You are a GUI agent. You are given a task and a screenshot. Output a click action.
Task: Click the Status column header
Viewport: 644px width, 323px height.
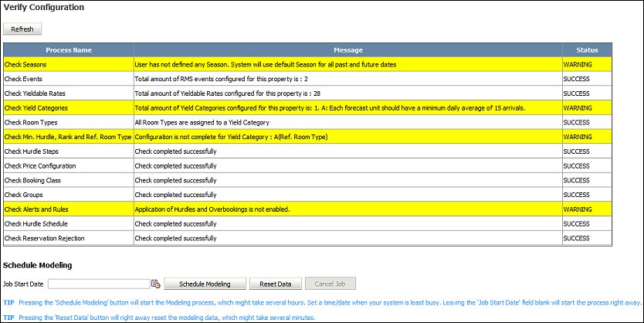[586, 49]
